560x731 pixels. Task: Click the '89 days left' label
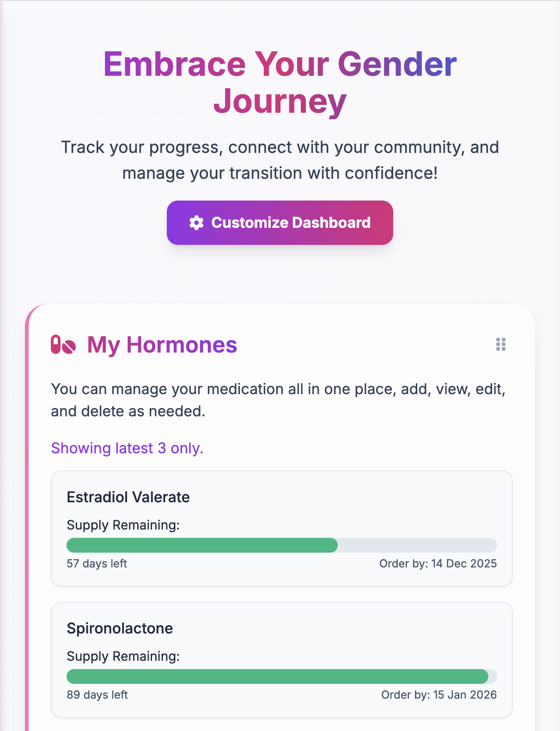(97, 694)
